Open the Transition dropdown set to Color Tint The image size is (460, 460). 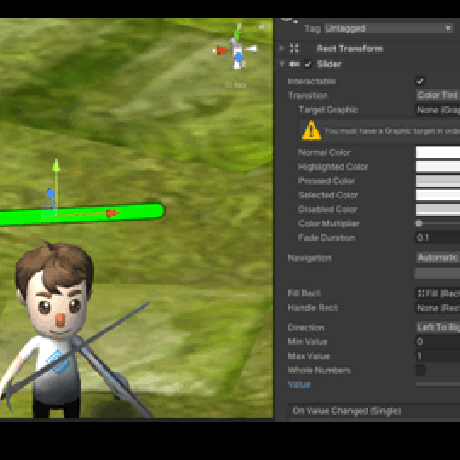click(438, 95)
